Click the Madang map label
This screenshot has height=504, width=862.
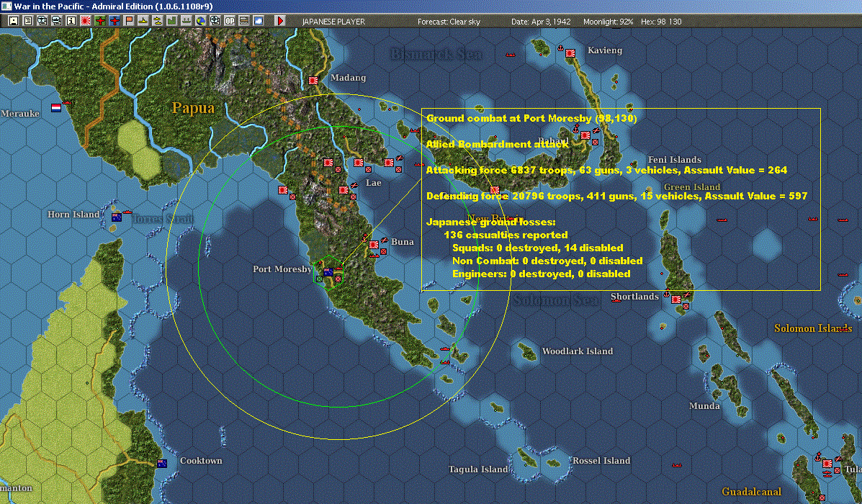(x=348, y=78)
